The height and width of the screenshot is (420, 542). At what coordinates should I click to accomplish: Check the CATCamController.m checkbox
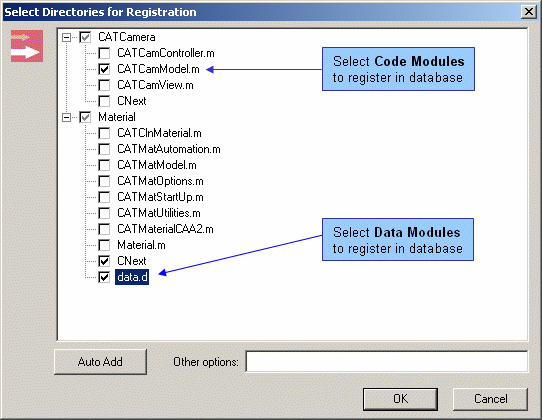(x=104, y=53)
